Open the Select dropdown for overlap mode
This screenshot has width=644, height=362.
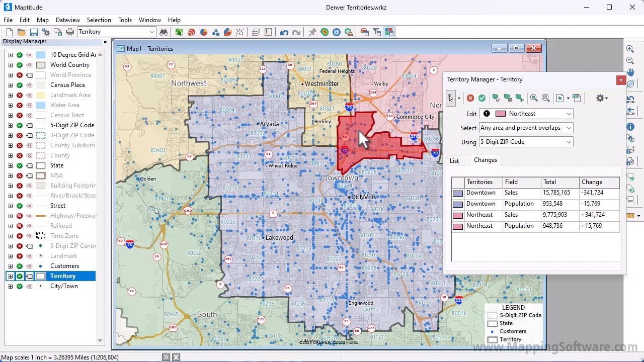tap(526, 128)
